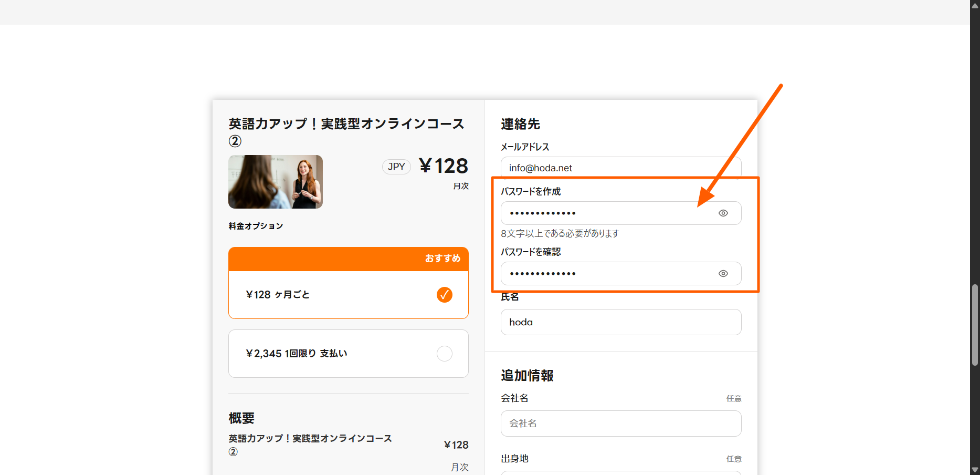Click the 氏名 field containing hoda
Image resolution: width=980 pixels, height=475 pixels.
coord(620,322)
